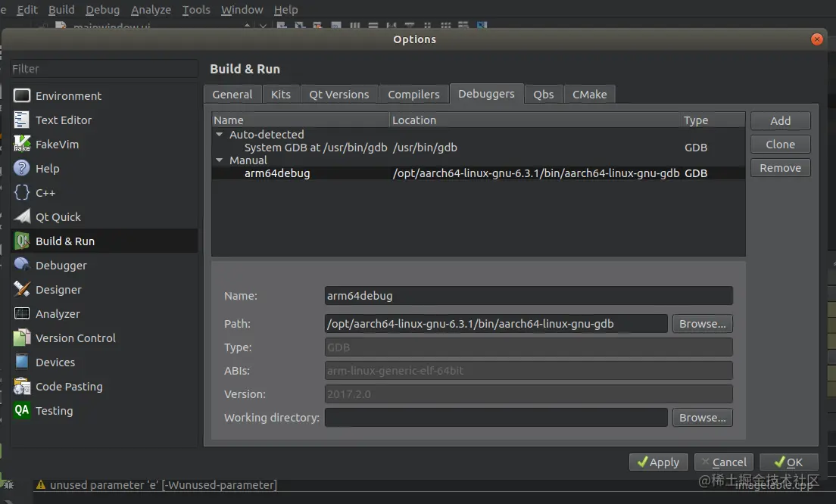Open the Help menu in menu bar
This screenshot has height=504, width=836.
pos(285,10)
